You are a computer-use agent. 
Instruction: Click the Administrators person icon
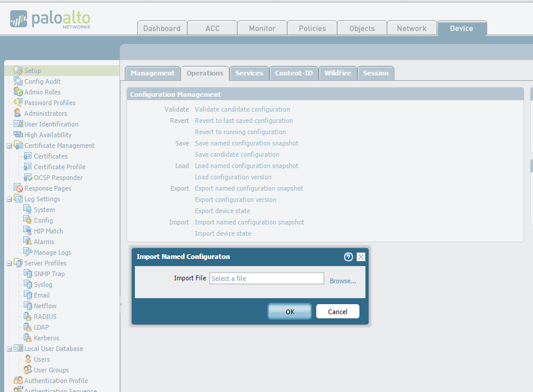[x=18, y=113]
